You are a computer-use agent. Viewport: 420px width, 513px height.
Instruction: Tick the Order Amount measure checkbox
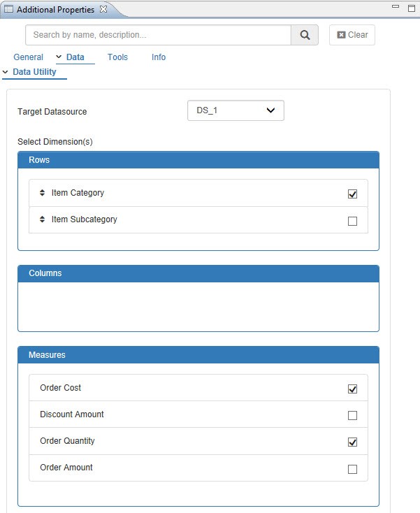tap(352, 469)
